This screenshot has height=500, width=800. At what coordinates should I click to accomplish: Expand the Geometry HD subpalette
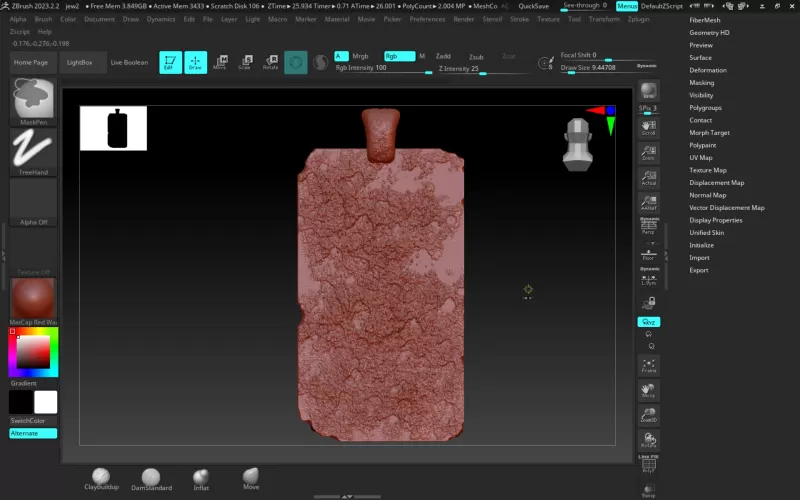pos(709,32)
